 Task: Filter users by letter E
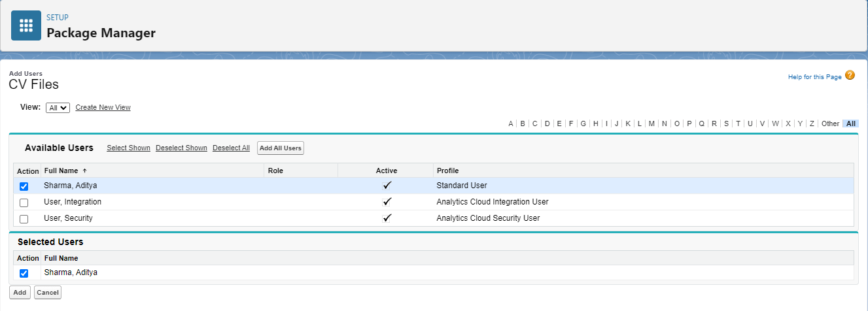(559, 123)
